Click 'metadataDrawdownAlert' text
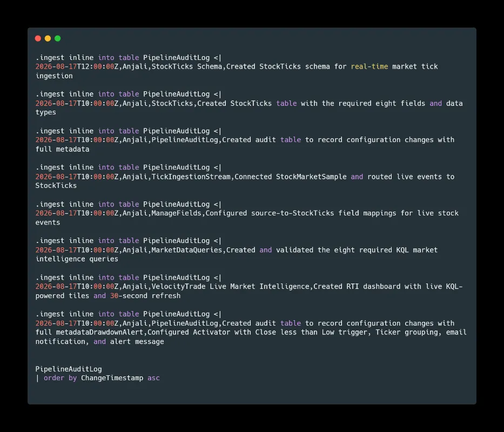 99,332
